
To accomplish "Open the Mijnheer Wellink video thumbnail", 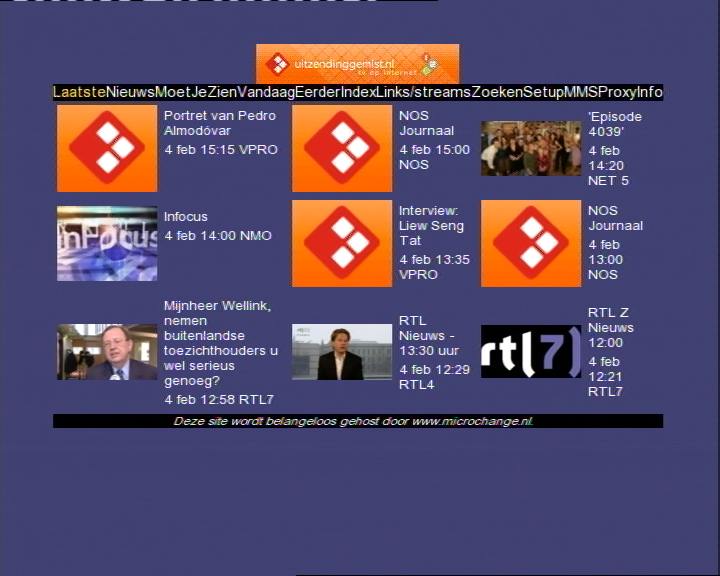I will (107, 352).
